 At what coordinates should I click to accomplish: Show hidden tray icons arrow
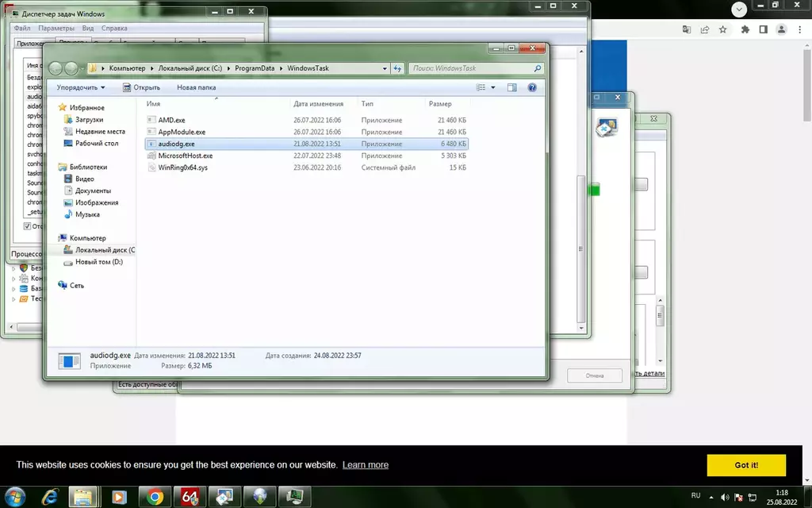(711, 497)
